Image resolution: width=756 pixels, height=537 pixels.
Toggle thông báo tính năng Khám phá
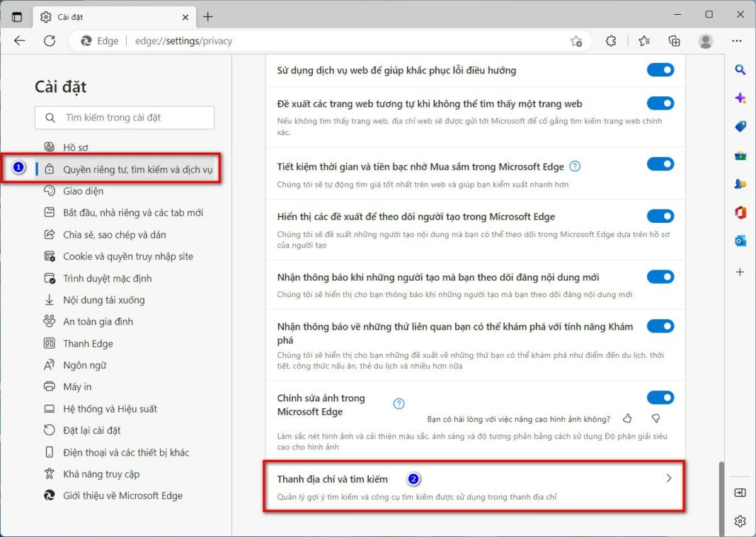(x=660, y=326)
